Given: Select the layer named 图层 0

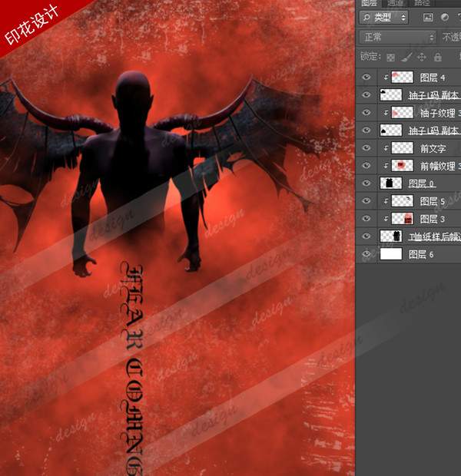Looking at the screenshot, I should tap(421, 183).
